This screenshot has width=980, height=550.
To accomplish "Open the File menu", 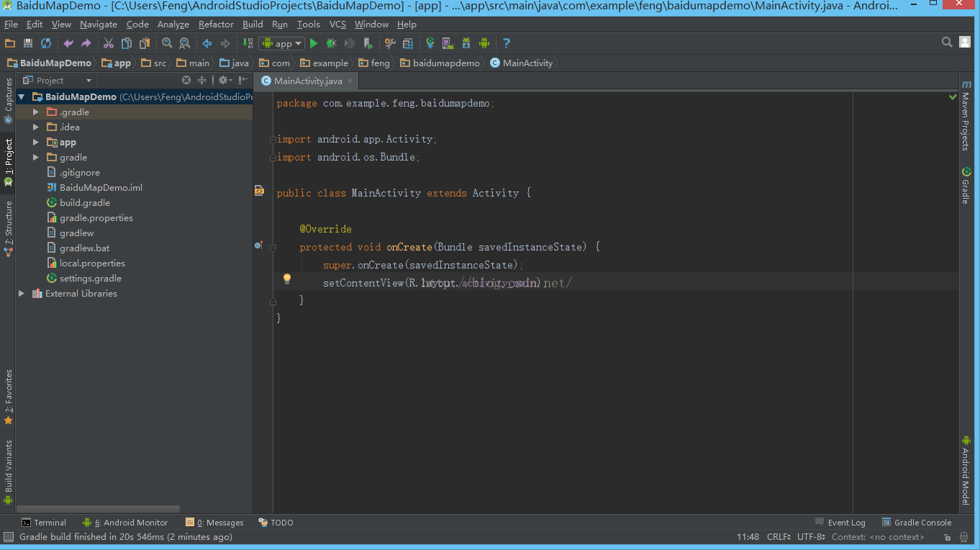I will pyautogui.click(x=11, y=24).
